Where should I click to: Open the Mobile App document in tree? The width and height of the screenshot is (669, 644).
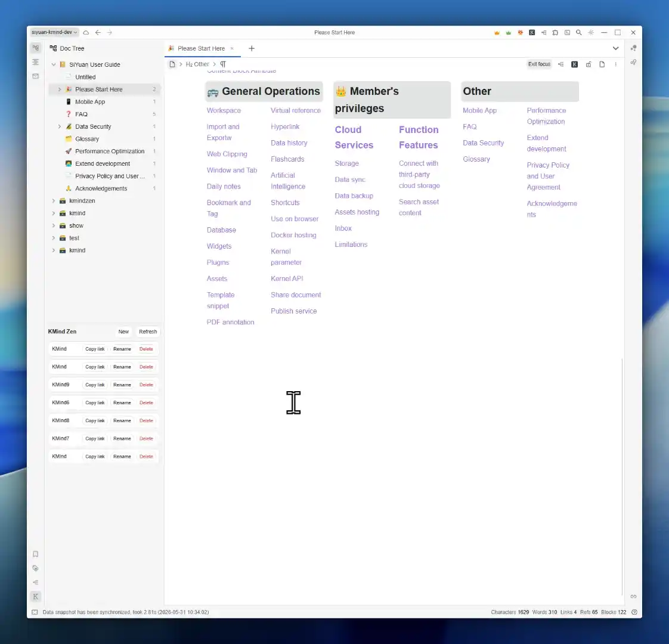pyautogui.click(x=104, y=101)
